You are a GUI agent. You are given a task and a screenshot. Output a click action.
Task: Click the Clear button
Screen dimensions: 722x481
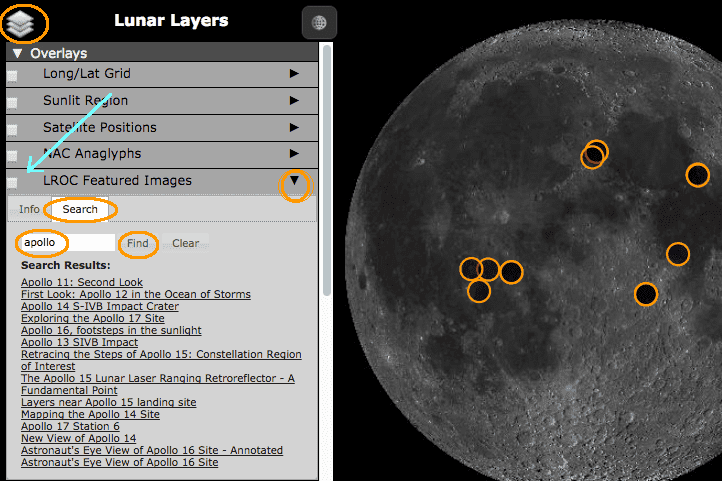(x=185, y=243)
